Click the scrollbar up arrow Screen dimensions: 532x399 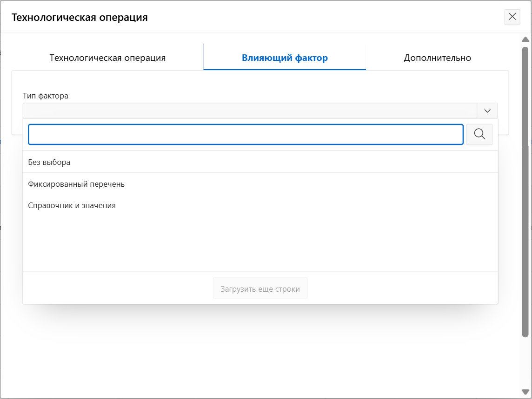tap(525, 40)
